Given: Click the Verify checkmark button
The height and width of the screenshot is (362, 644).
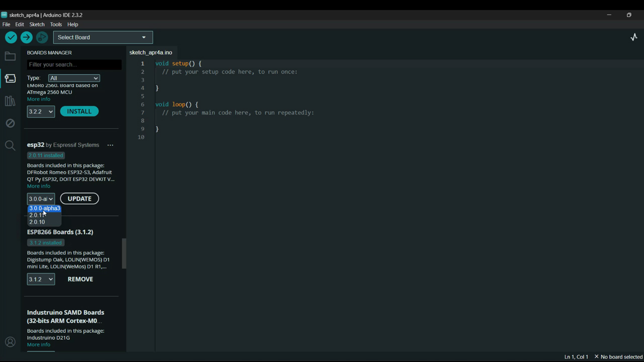Looking at the screenshot, I should [x=11, y=37].
